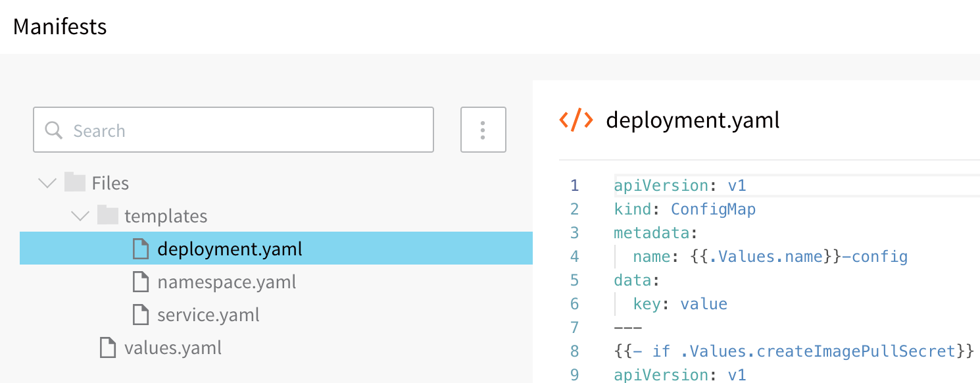The height and width of the screenshot is (383, 980).
Task: Click the file icon beside deployment.yaml
Action: point(140,249)
